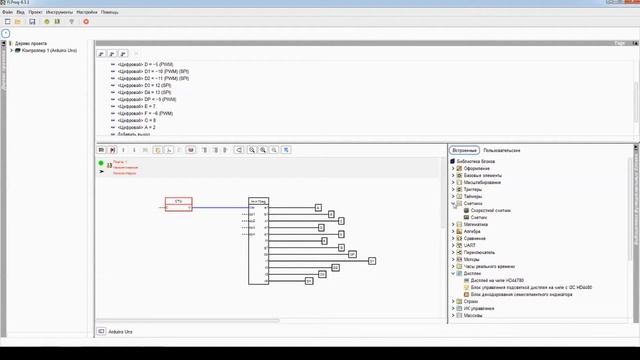The width and height of the screenshot is (640, 360).
Task: Click the first icon of the canvas toolbar
Action: click(101, 150)
